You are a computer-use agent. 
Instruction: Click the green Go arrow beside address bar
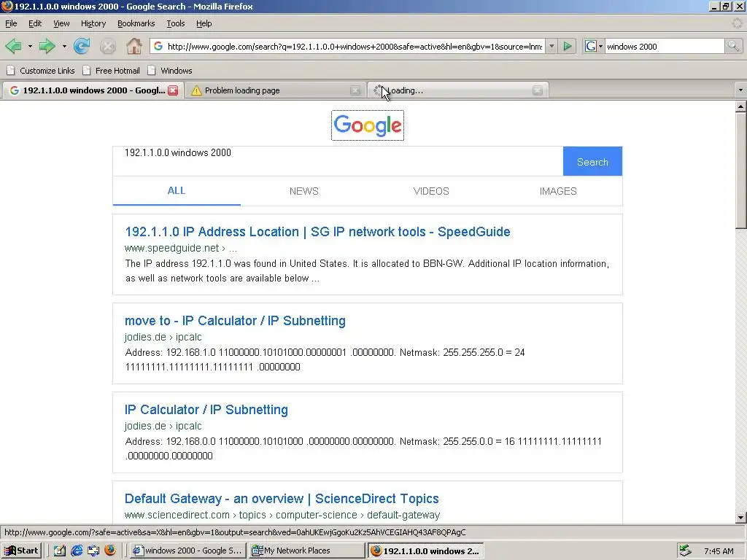pos(568,46)
